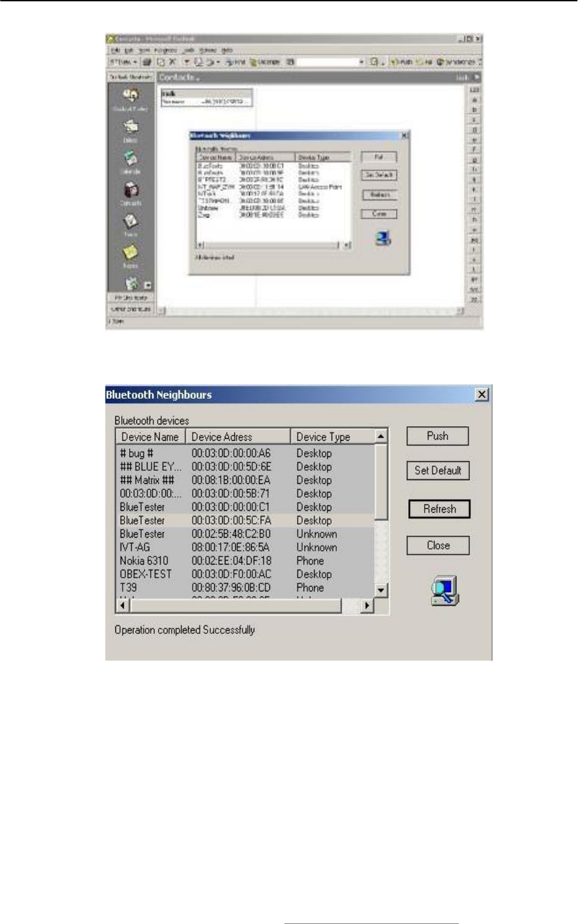Close the Nokia 6310 dialog with X
This screenshot has height=924, width=578.
click(482, 394)
